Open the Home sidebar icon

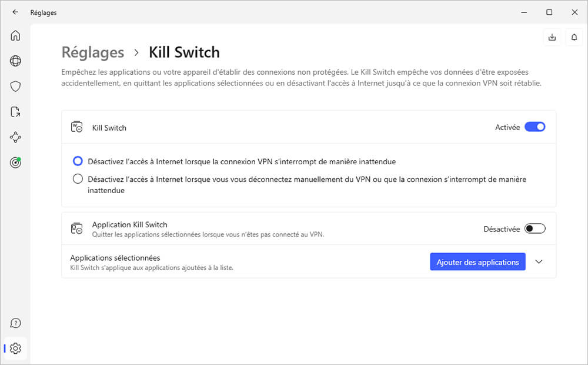pyautogui.click(x=15, y=35)
